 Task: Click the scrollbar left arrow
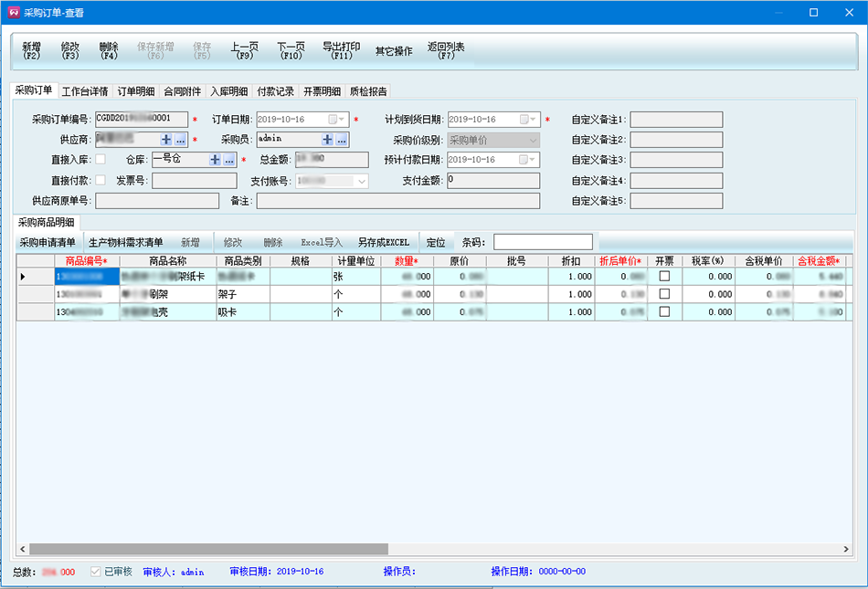click(x=22, y=549)
